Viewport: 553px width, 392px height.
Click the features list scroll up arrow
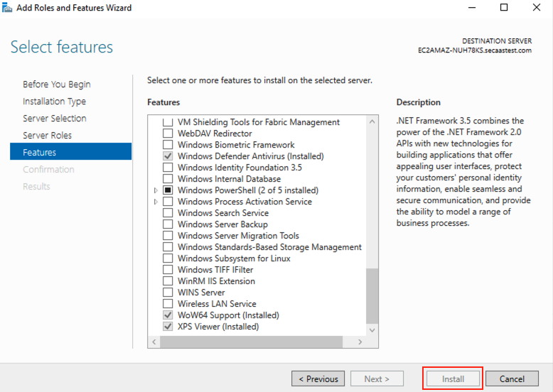tap(372, 121)
